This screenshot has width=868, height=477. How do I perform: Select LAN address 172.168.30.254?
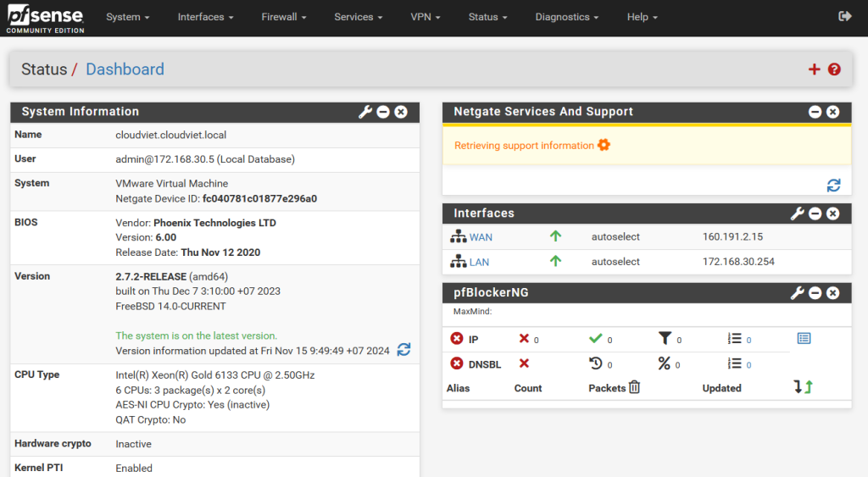[738, 262]
